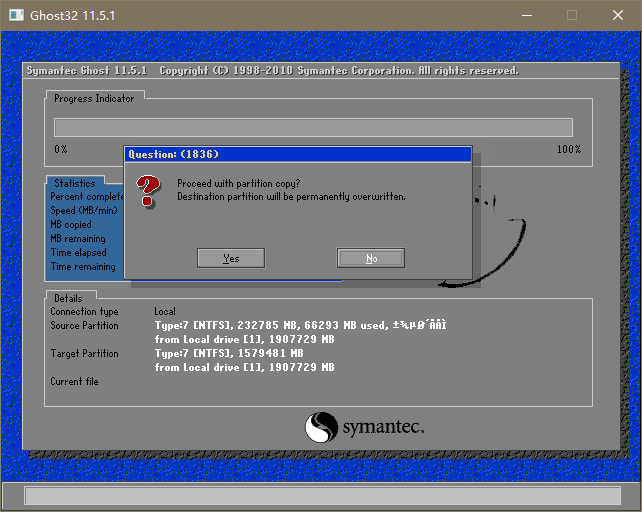Image resolution: width=642 pixels, height=512 pixels.
Task: Click the bottom status bar field
Action: (x=320, y=496)
